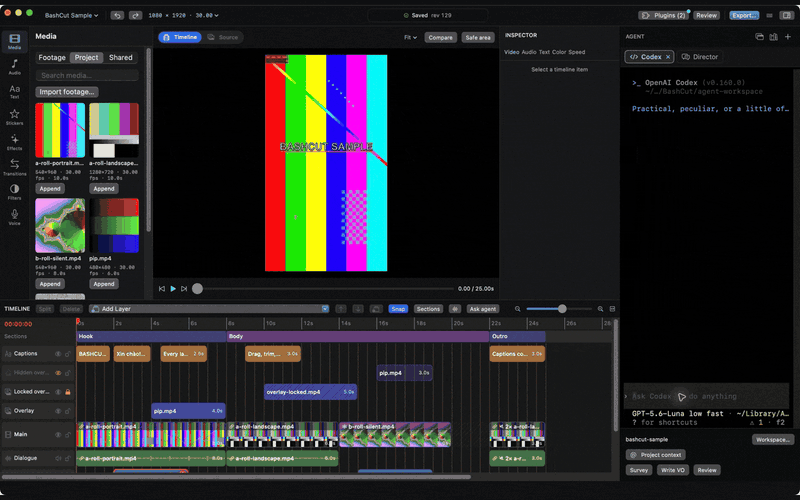Skip to the end of the preview

(x=184, y=289)
